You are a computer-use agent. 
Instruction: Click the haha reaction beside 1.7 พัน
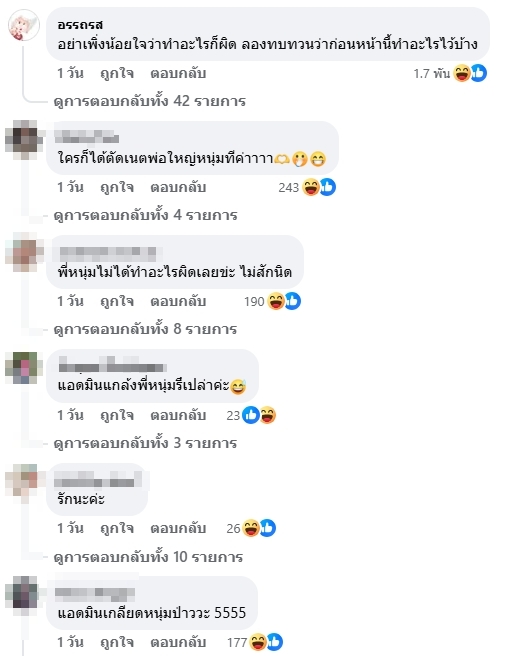[462, 73]
